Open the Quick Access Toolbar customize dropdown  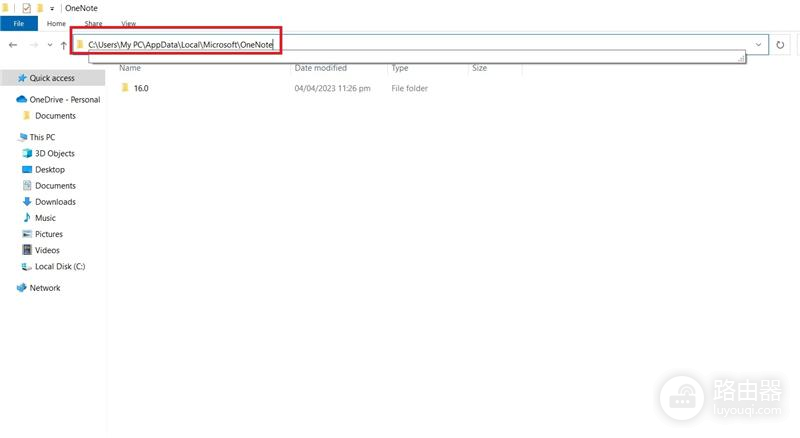click(52, 9)
